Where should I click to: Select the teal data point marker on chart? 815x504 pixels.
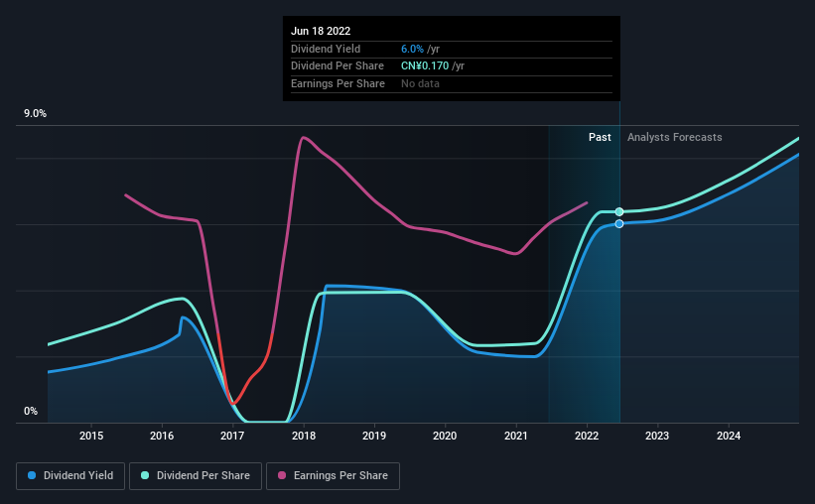tap(619, 211)
